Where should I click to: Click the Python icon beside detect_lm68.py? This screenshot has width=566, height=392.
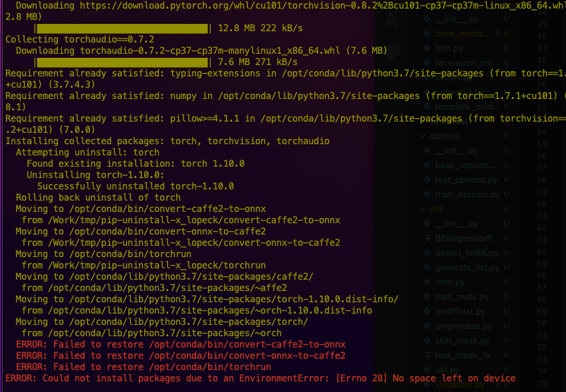point(426,253)
